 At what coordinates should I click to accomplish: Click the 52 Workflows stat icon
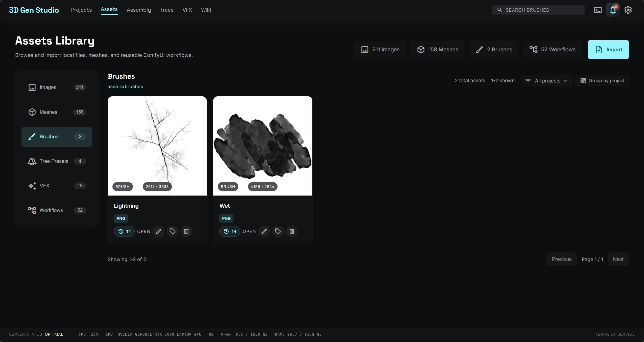pyautogui.click(x=533, y=50)
